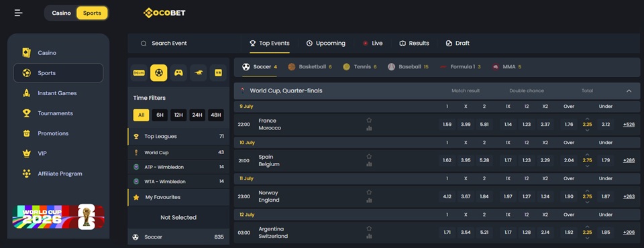Viewport: 644px width, 248px height.
Task: Select the 6H time filter
Action: coord(160,115)
